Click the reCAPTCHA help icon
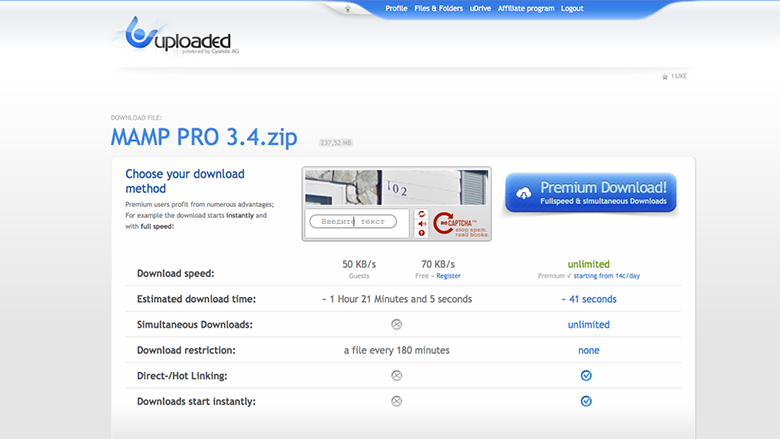This screenshot has height=439, width=780. (422, 233)
